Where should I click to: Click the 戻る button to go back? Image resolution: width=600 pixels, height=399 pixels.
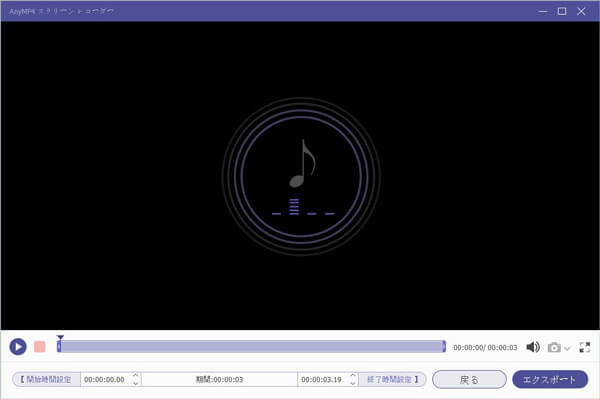[x=470, y=379]
